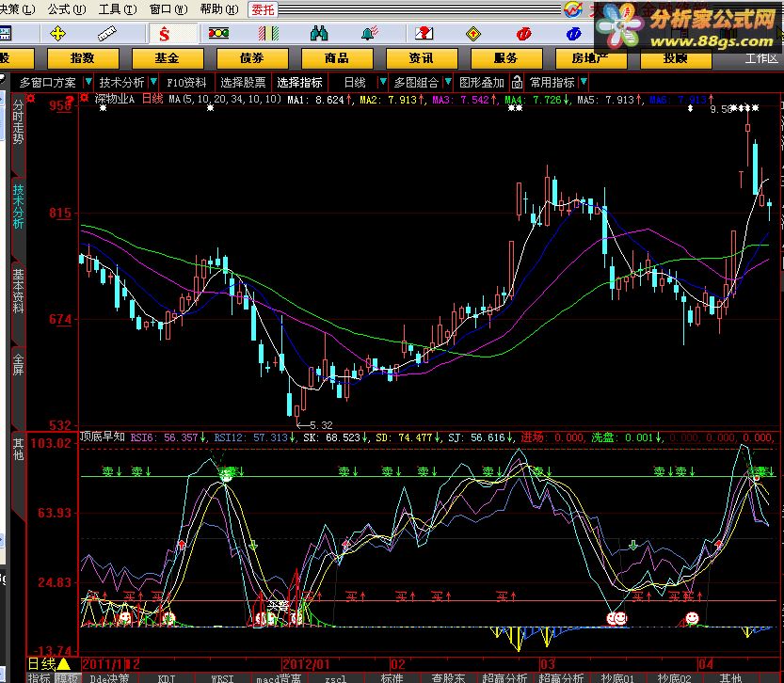
Task: Click the red question mark help icon
Action: point(424,34)
